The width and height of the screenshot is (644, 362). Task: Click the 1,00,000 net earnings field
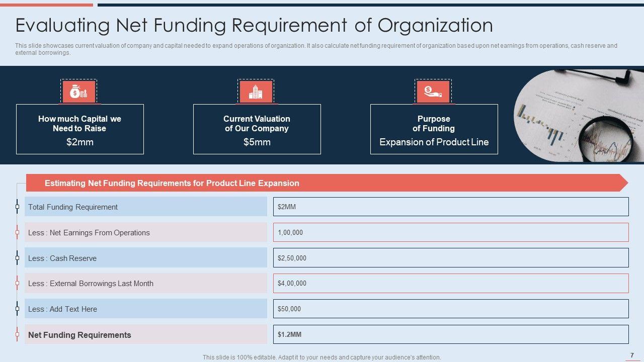(x=450, y=232)
